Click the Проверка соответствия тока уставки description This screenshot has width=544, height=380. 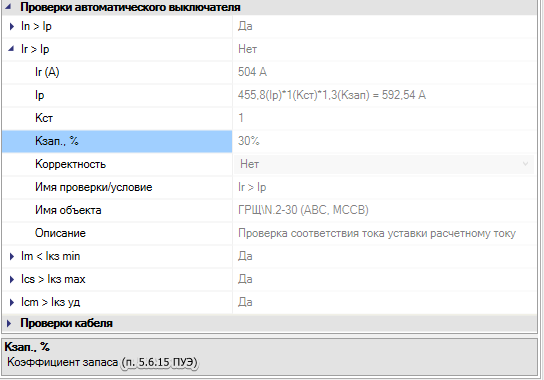pos(377,233)
